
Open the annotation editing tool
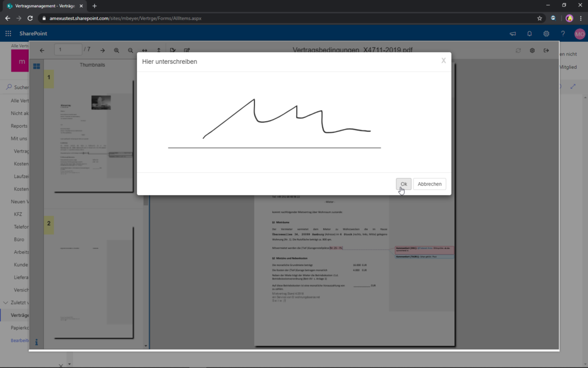[x=187, y=50]
